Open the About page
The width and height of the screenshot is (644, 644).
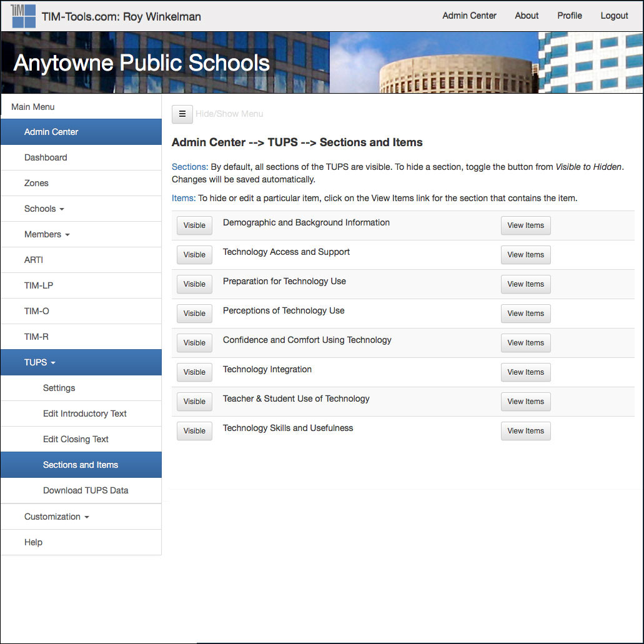click(527, 16)
